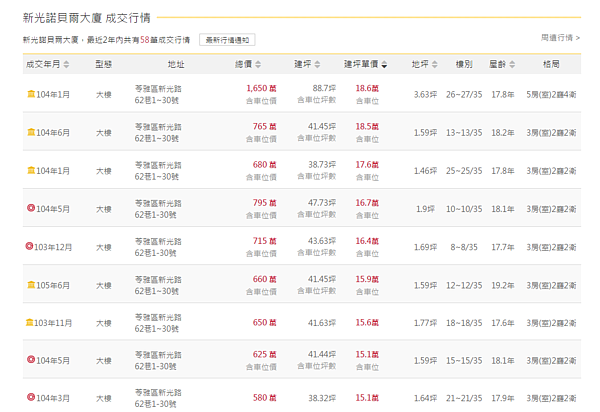600x412 pixels.
Task: Click the gold building icon beside 104年6月
Action: click(x=31, y=132)
